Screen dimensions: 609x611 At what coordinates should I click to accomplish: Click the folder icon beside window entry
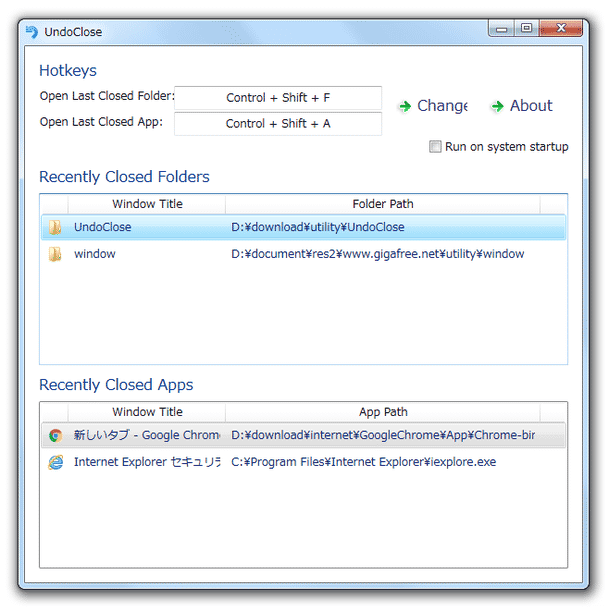point(55,254)
